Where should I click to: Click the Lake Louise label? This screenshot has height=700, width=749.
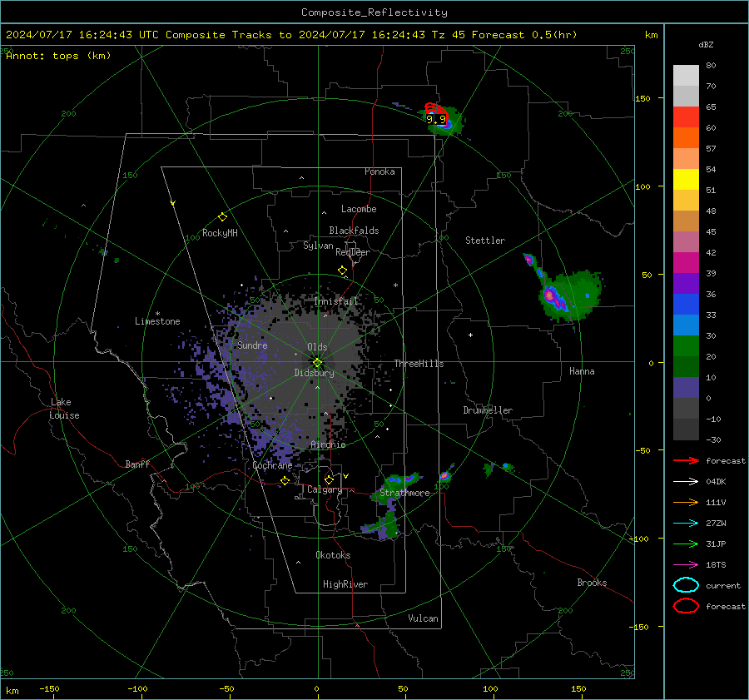(64, 409)
